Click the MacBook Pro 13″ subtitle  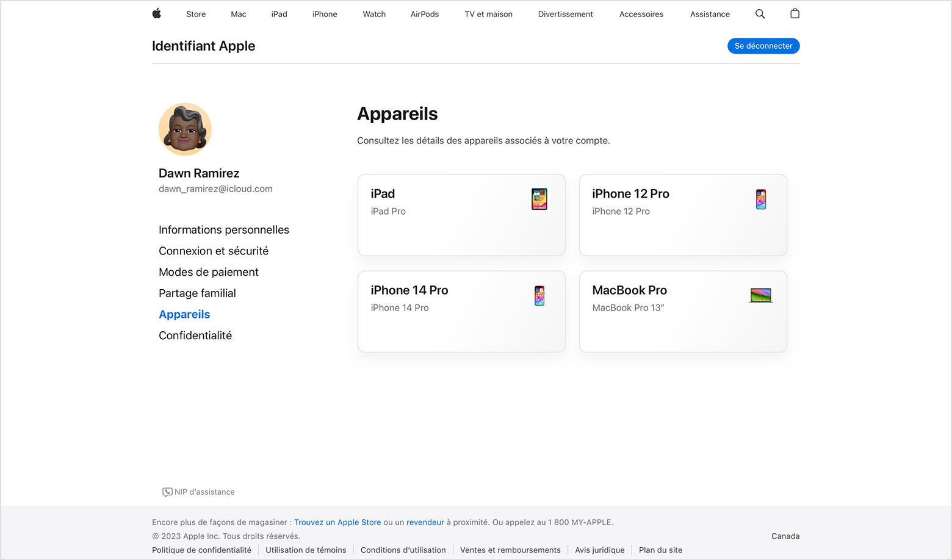point(628,308)
